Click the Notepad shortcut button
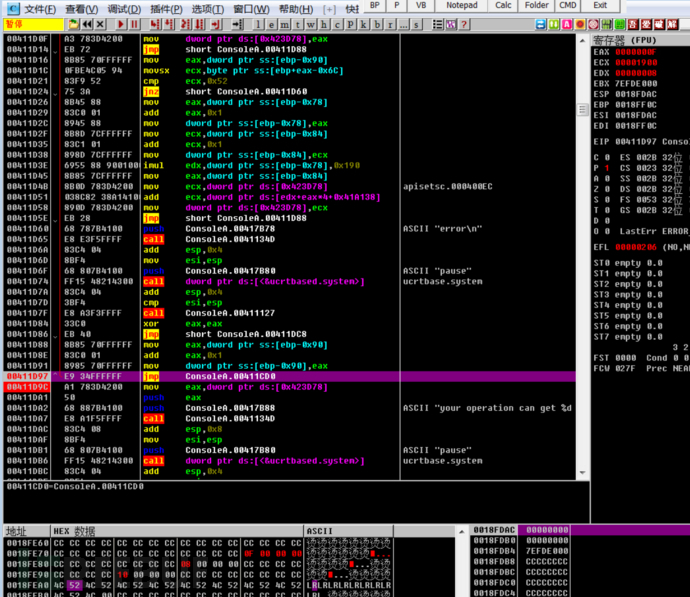690x597 pixels. pyautogui.click(x=462, y=5)
